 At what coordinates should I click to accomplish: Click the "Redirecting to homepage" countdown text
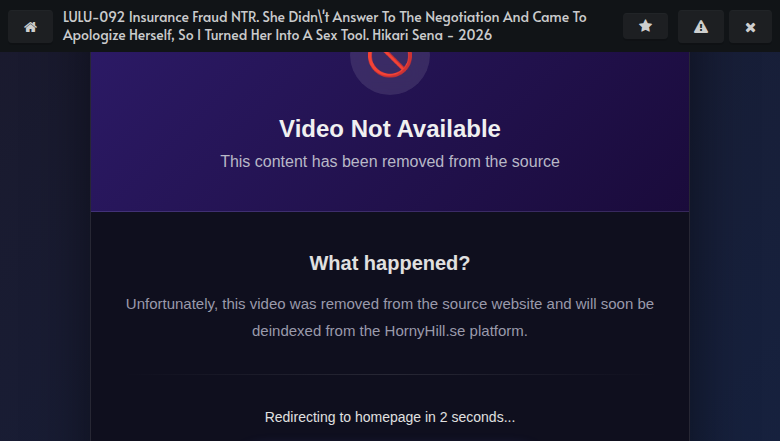pyautogui.click(x=390, y=417)
